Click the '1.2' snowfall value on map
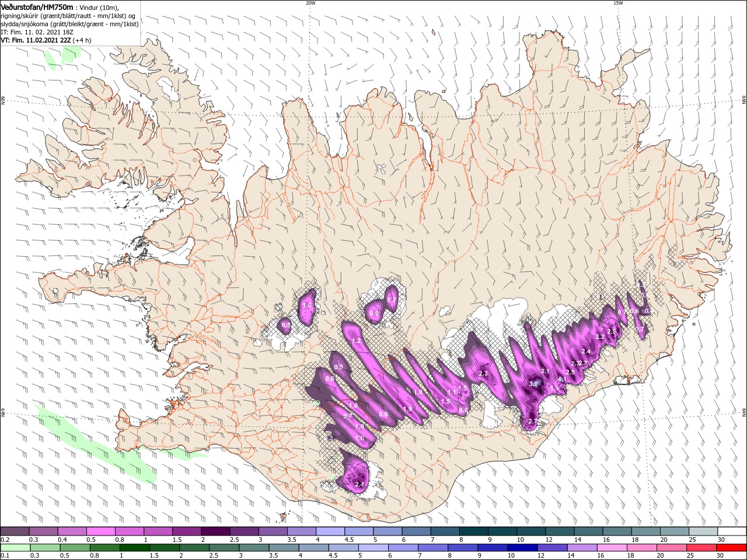The height and width of the screenshot is (560, 747). tap(355, 341)
